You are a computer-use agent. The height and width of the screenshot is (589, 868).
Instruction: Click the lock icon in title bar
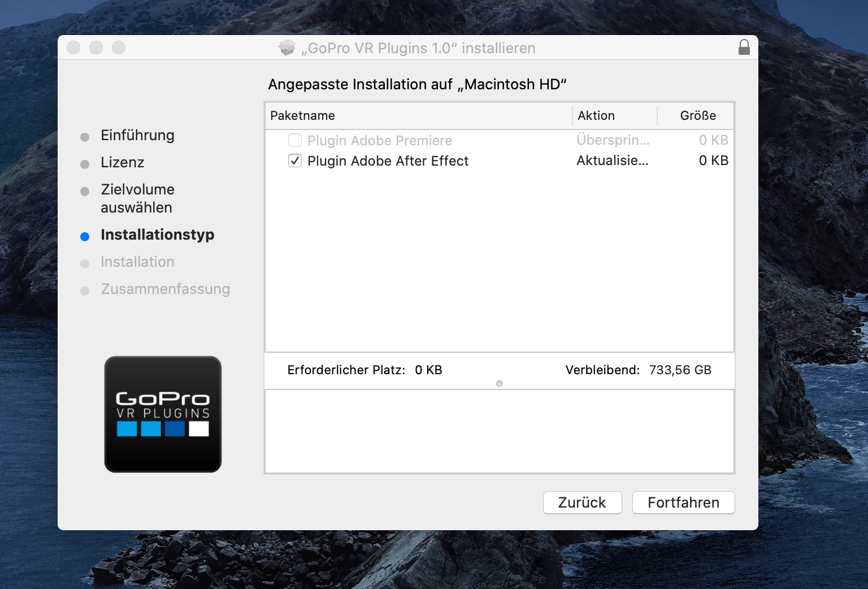744,47
